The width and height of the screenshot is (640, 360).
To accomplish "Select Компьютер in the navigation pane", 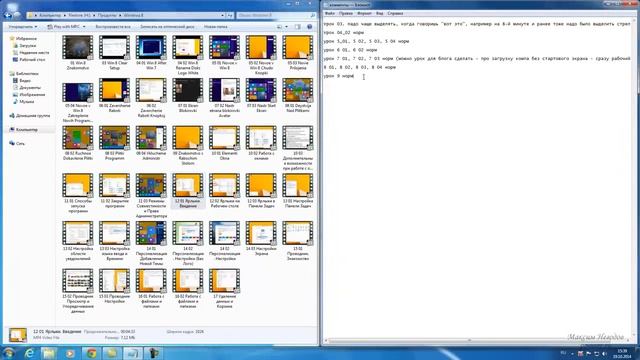I will [27, 129].
